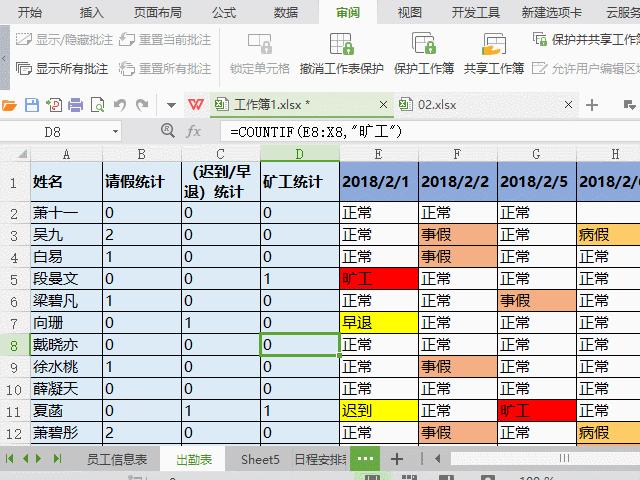Click Show All Comments icon
This screenshot has width=640, height=480.
24,68
